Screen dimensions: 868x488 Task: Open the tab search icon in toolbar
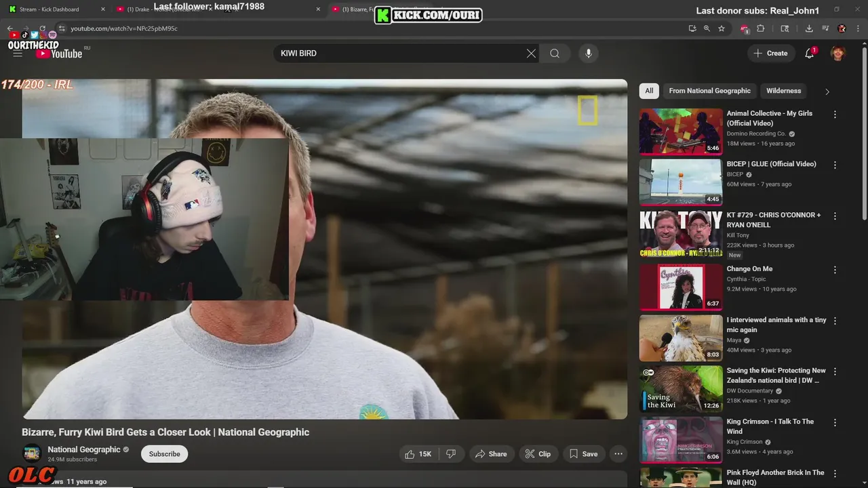pyautogui.click(x=785, y=28)
